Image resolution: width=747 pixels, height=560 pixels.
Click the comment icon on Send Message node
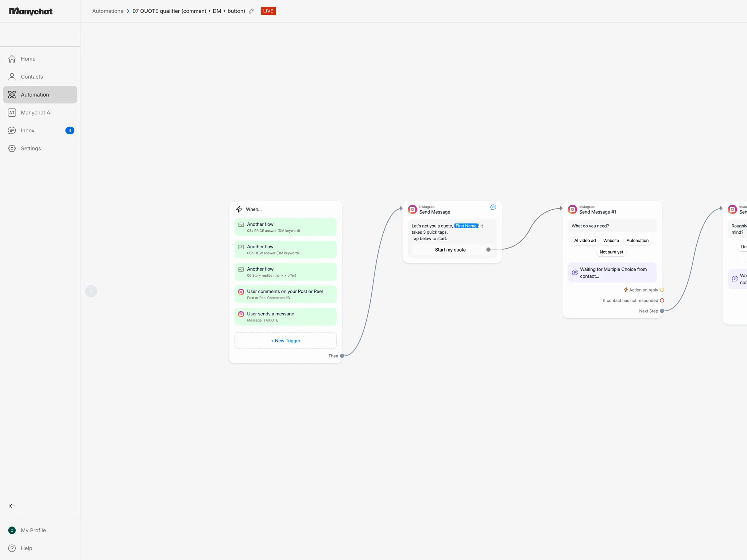(x=493, y=207)
